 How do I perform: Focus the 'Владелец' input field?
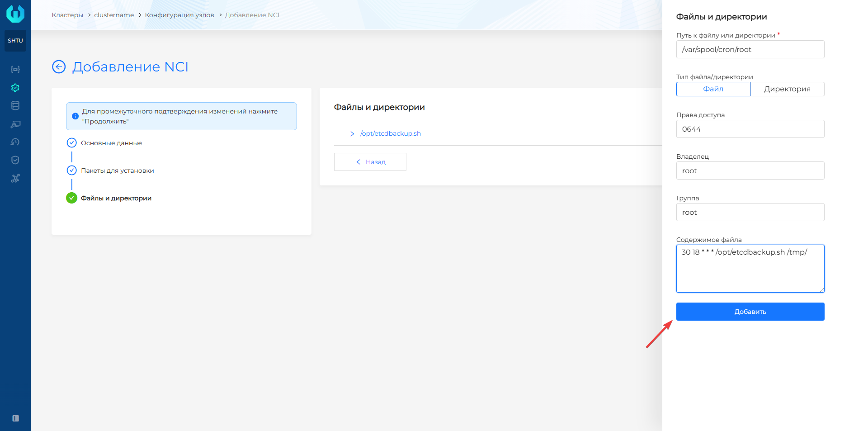click(750, 171)
